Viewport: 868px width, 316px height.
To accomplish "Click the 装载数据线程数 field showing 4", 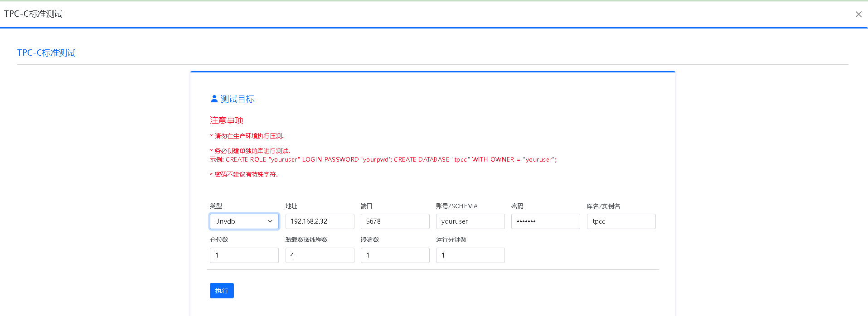I will 320,255.
